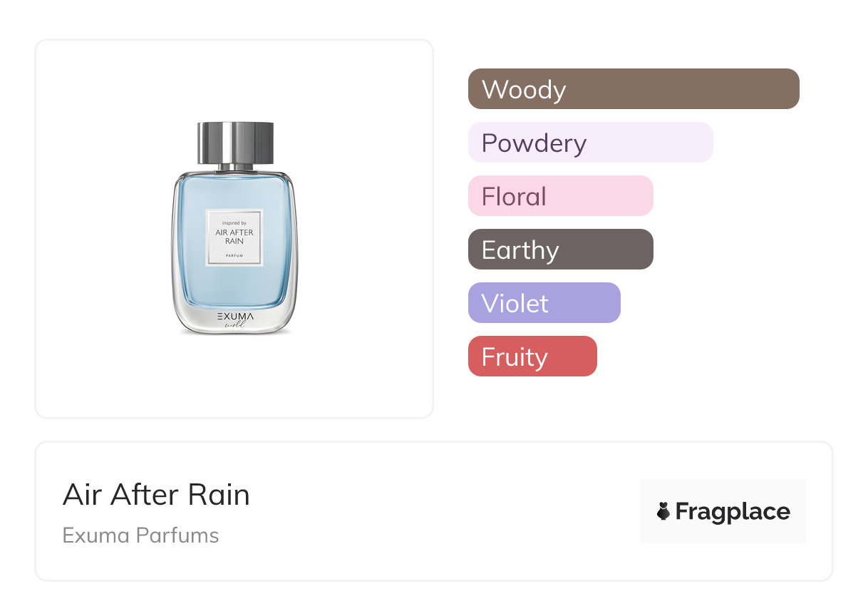
Task: Click the silver perfume bottle cap
Action: click(x=234, y=143)
